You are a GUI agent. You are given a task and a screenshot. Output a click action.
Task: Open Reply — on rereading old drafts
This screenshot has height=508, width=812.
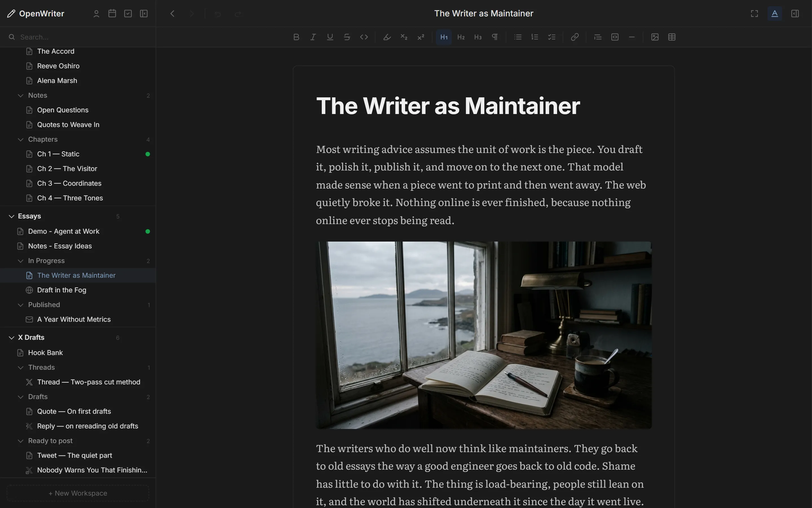tap(78, 426)
